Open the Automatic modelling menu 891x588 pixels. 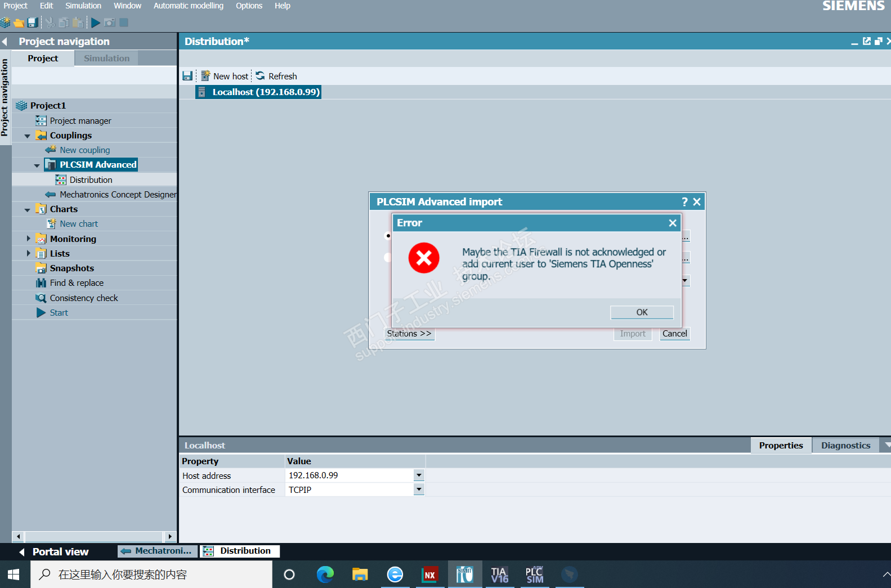[x=189, y=6]
